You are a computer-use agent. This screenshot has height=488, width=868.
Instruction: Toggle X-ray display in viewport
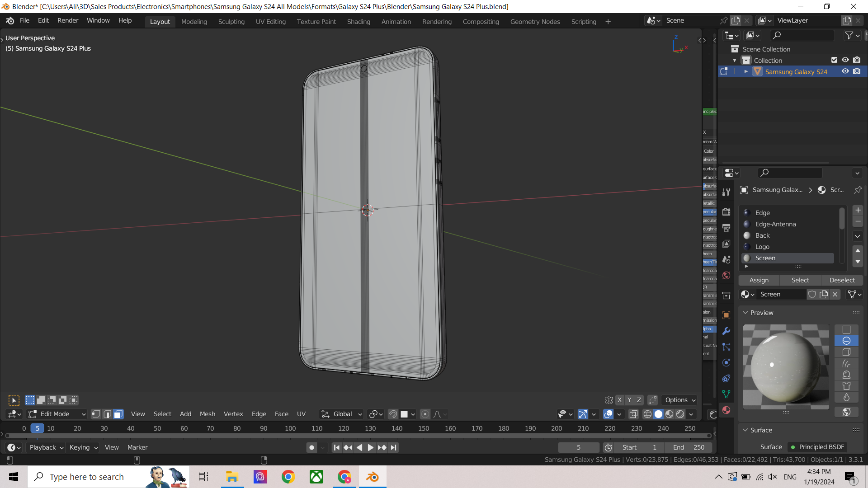633,414
